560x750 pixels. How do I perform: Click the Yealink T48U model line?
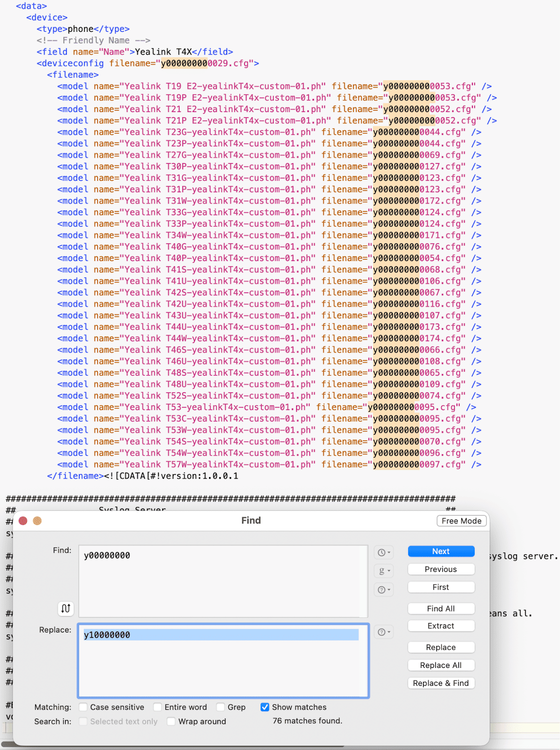(269, 384)
